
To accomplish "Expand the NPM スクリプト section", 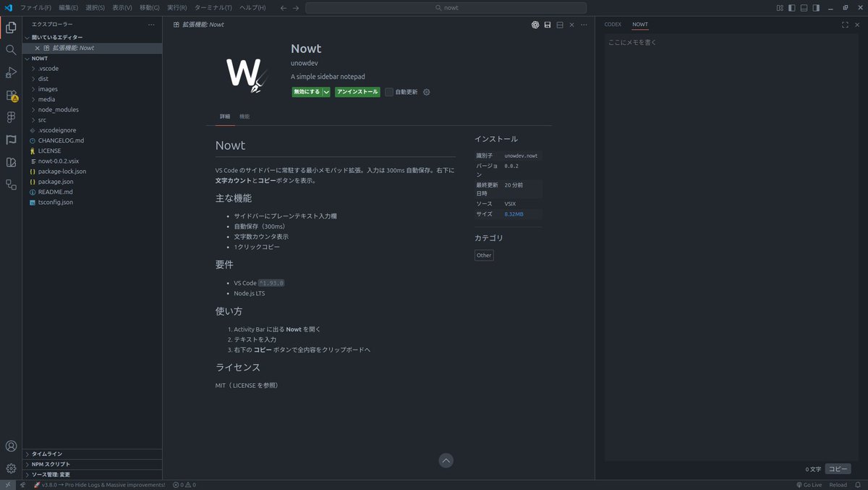I will (x=93, y=464).
